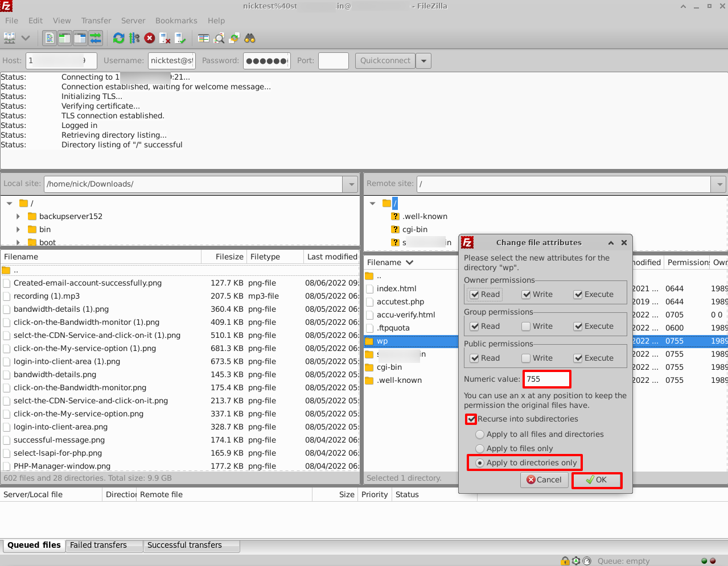The width and height of the screenshot is (728, 566).
Task: Open the Site Manager toolbar icon
Action: click(10, 38)
